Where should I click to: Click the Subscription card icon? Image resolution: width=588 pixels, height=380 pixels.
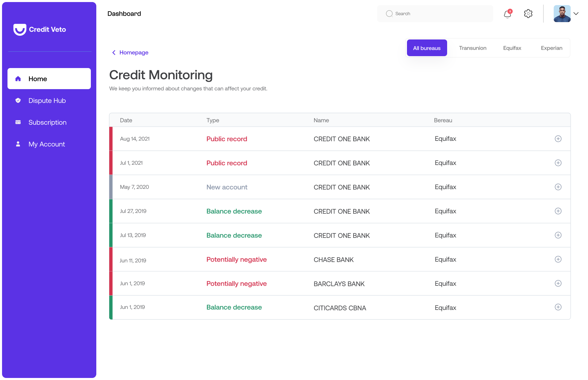(x=18, y=122)
